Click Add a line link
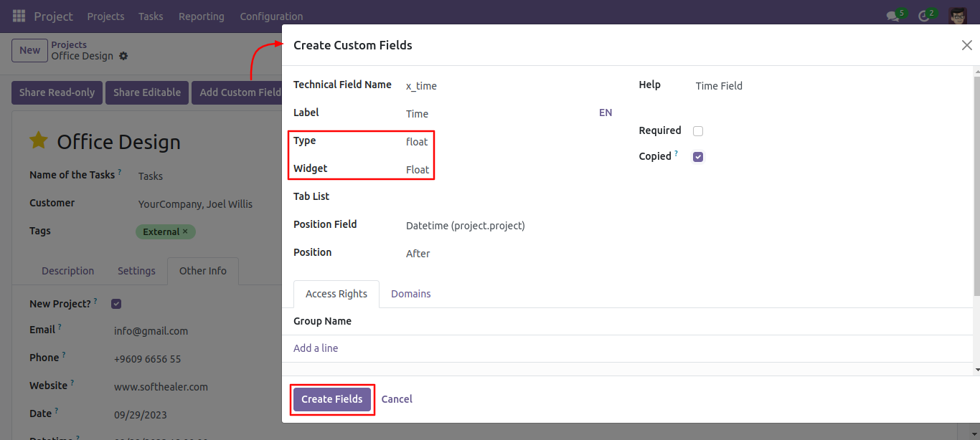The image size is (980, 440). click(x=316, y=348)
